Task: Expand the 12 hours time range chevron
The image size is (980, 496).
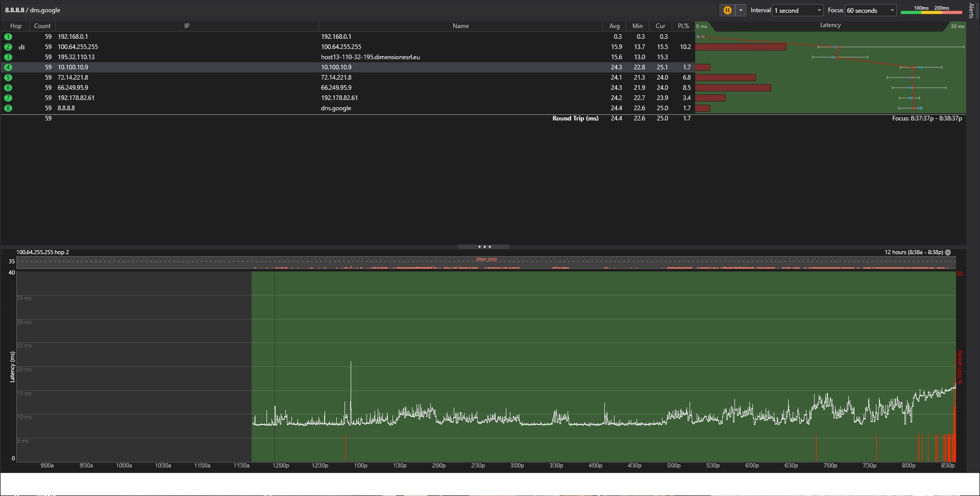Action: (948, 252)
